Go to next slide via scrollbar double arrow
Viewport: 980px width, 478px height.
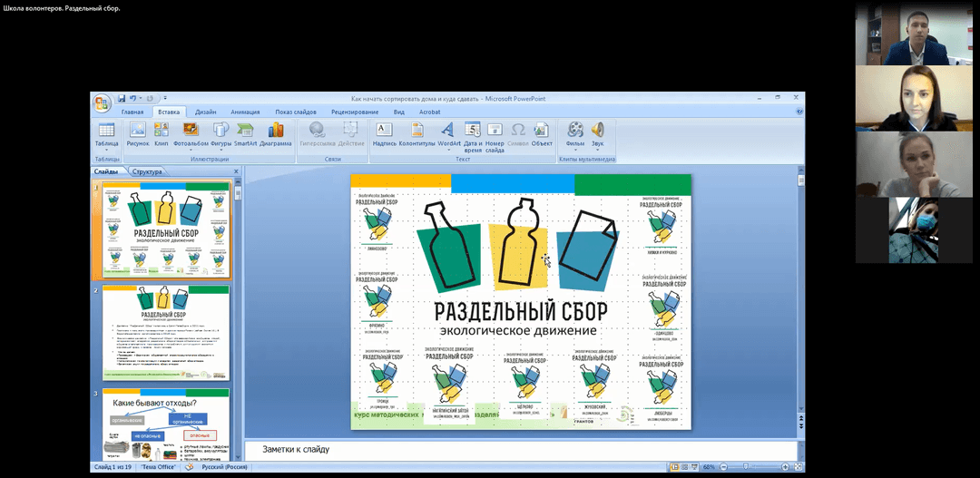[x=800, y=425]
